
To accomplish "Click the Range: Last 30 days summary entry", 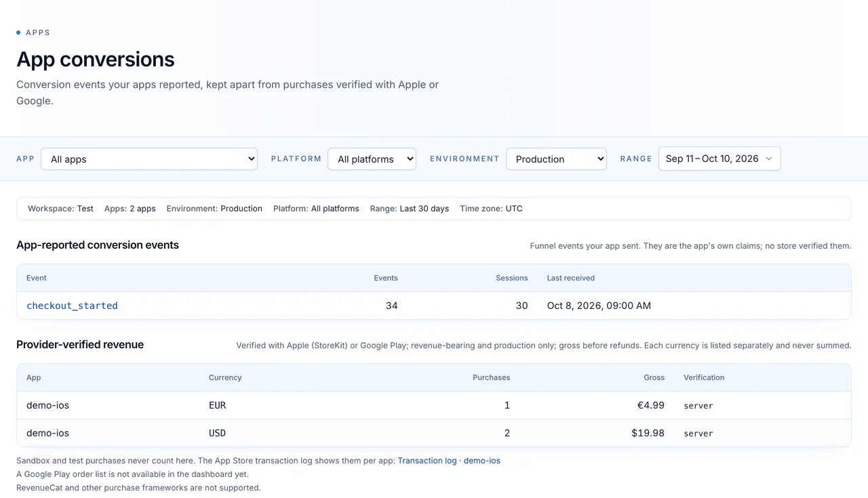I will click(x=410, y=209).
